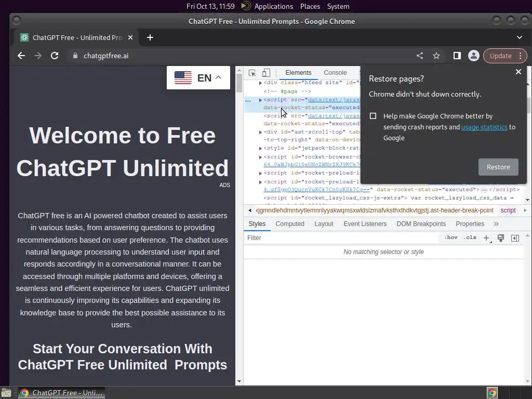532x399 pixels.
Task: Add a new style rule with plus icon
Action: (x=486, y=238)
